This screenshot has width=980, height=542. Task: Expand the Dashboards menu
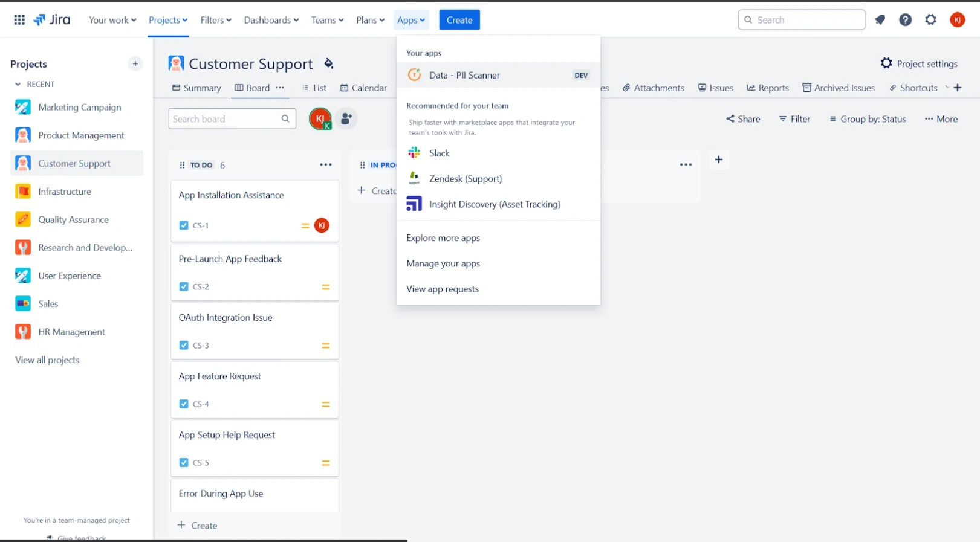(271, 20)
